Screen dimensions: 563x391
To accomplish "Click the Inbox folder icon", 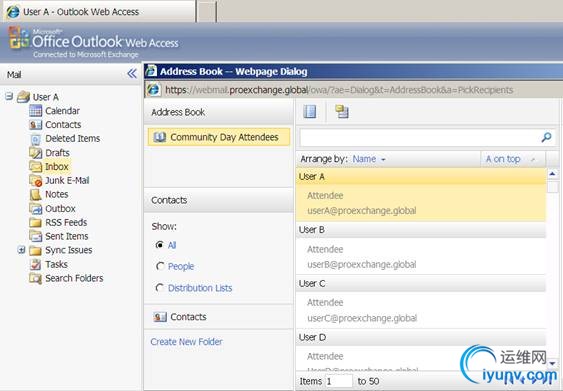I will tap(35, 167).
